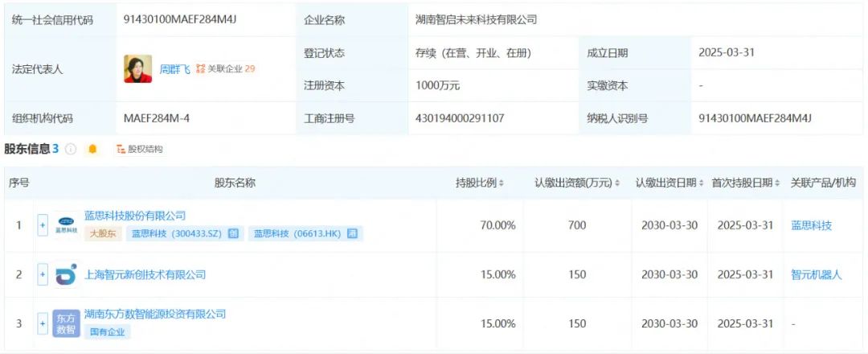Open the 周群飞 legal representative link
868x354 pixels.
[174, 69]
